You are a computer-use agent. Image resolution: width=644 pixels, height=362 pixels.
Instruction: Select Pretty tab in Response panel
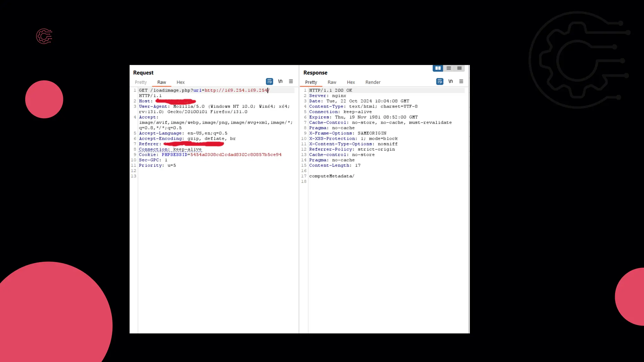coord(311,82)
